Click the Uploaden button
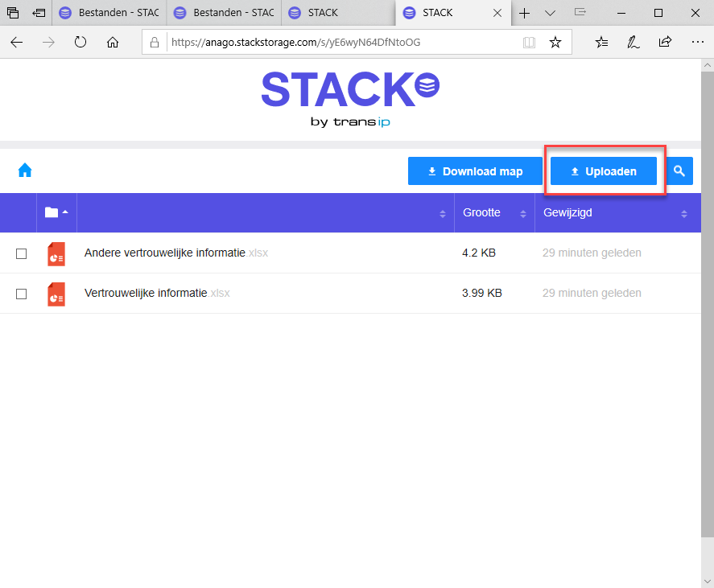Screen dimensions: 714x588 (x=604, y=171)
